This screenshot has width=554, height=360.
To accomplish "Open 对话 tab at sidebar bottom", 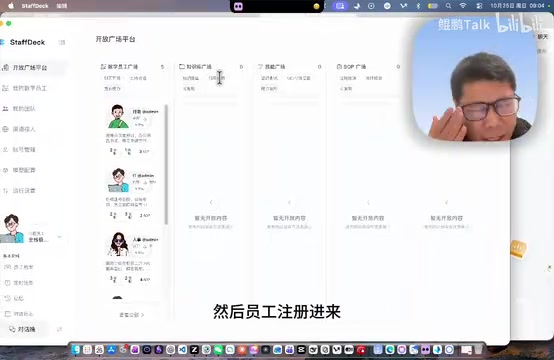I will pos(23,329).
